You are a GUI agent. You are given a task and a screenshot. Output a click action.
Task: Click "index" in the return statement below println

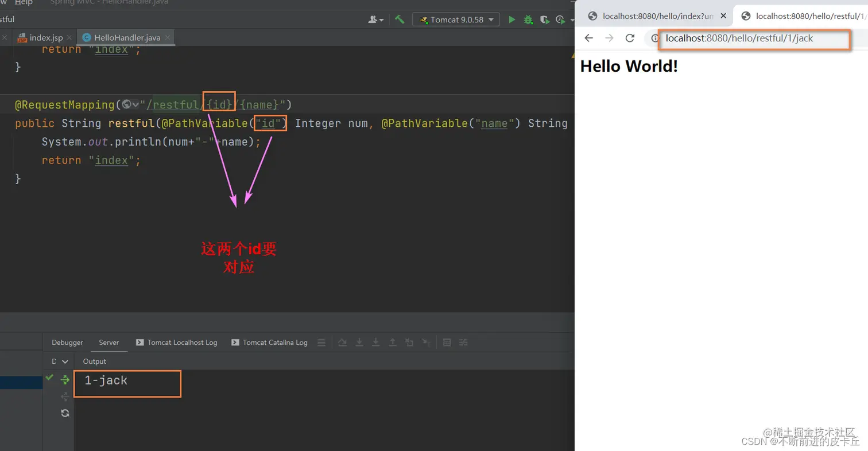click(111, 161)
